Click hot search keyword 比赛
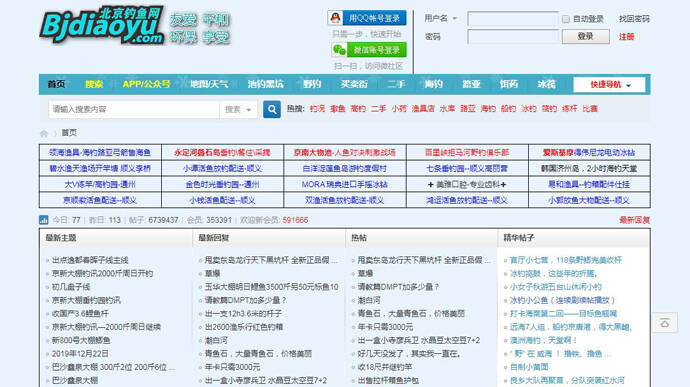Screen dimensions: 690x387 tap(590, 109)
